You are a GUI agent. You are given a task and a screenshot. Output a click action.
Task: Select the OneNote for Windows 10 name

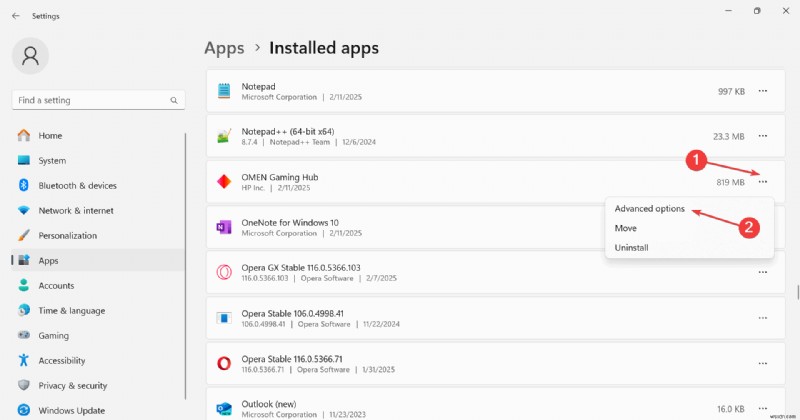(290, 223)
